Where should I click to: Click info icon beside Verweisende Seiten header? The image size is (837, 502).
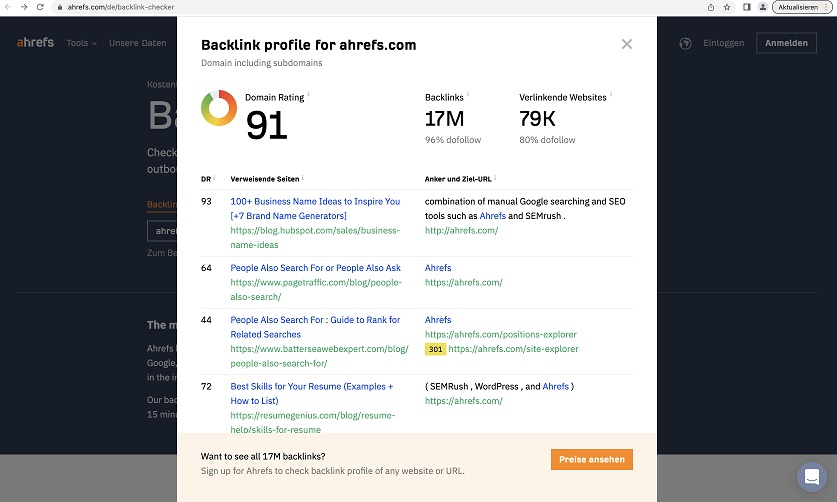point(303,177)
